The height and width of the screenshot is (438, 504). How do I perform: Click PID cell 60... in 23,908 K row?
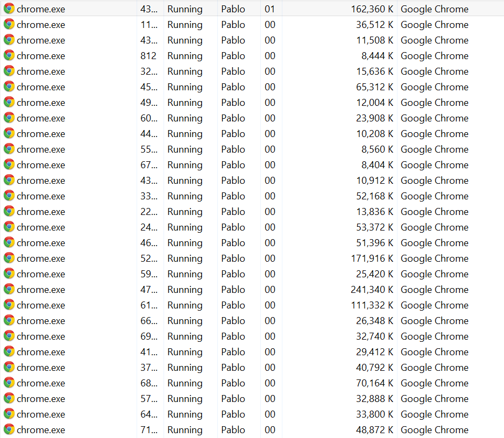coord(149,118)
